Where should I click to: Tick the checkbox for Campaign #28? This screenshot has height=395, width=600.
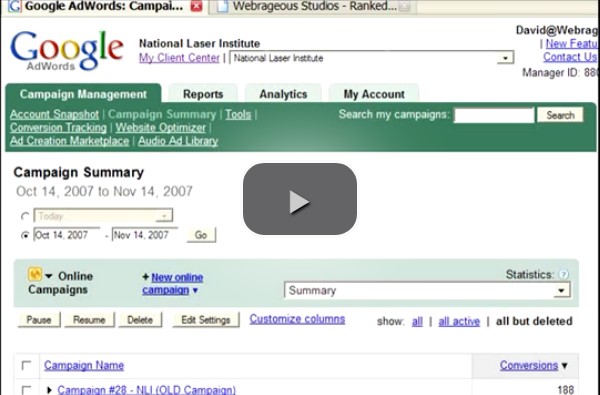point(26,390)
